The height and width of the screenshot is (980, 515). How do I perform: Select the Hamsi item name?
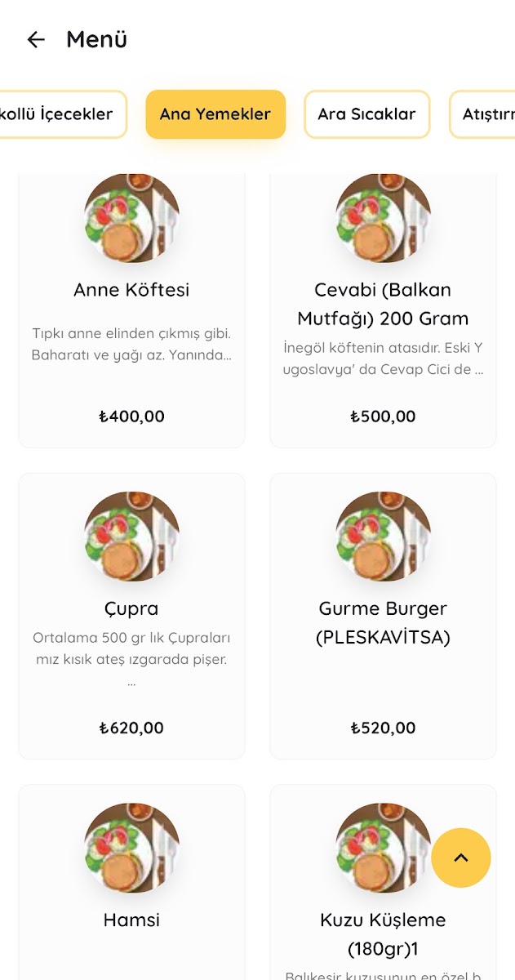click(x=131, y=920)
